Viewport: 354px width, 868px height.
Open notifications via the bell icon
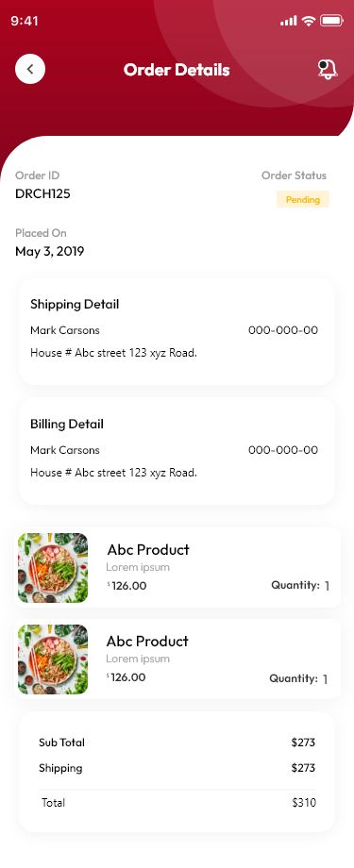point(328,69)
